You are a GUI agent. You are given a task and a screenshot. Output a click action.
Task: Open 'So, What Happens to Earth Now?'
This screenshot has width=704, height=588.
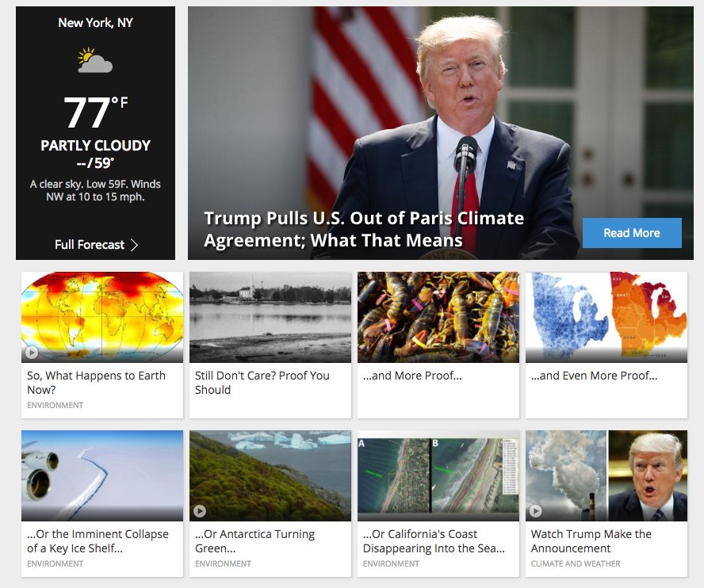(x=96, y=383)
